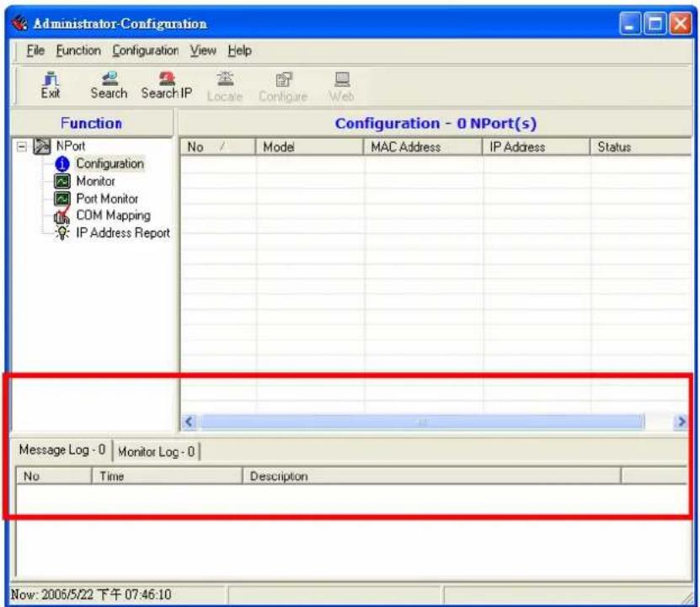Click the COM Mapping tree icon
This screenshot has height=607, width=700.
[61, 216]
